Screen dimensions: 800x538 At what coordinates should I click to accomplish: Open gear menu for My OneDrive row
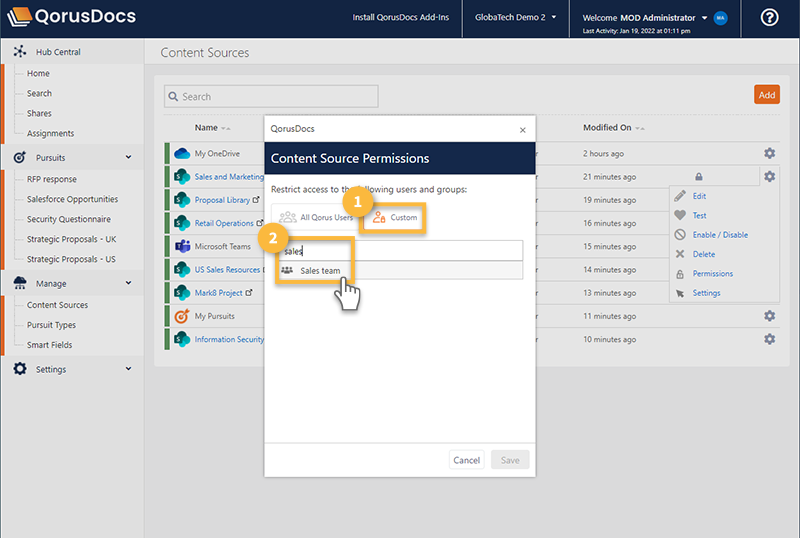point(769,153)
